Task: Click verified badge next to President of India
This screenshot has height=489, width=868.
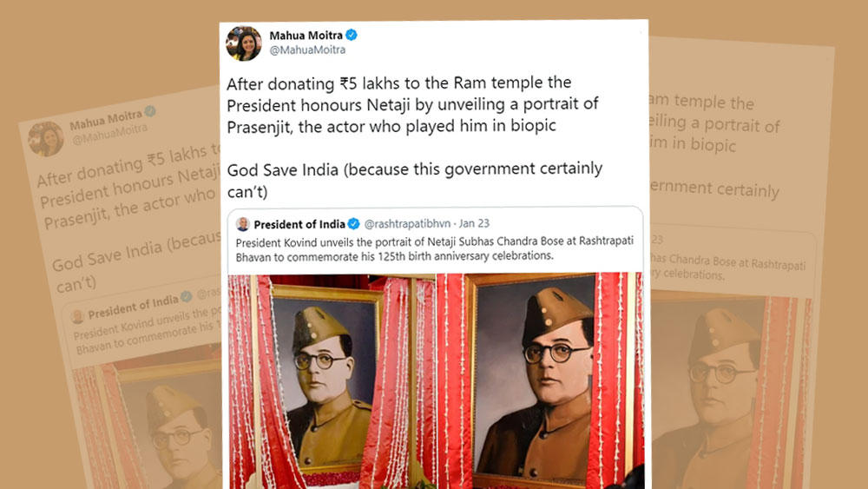Action: point(354,224)
